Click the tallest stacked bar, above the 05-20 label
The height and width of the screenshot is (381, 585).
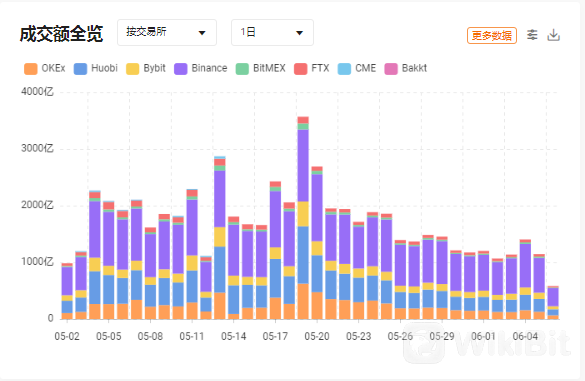click(x=303, y=218)
